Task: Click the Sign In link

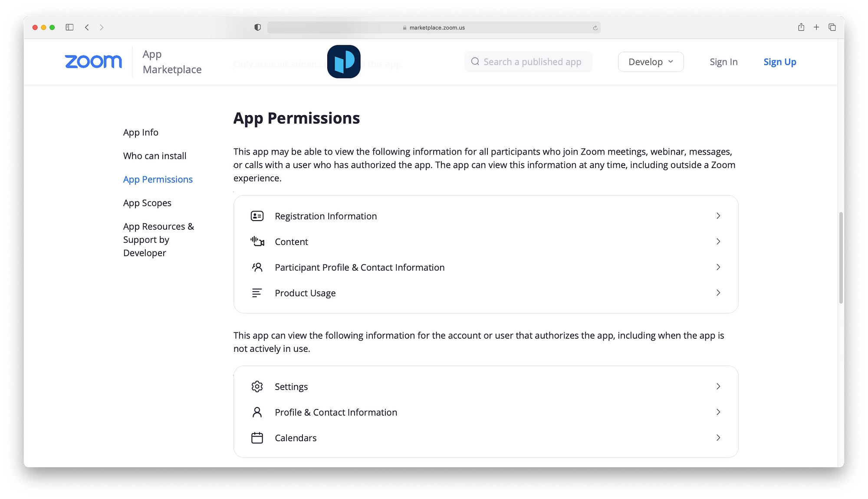Action: 723,62
